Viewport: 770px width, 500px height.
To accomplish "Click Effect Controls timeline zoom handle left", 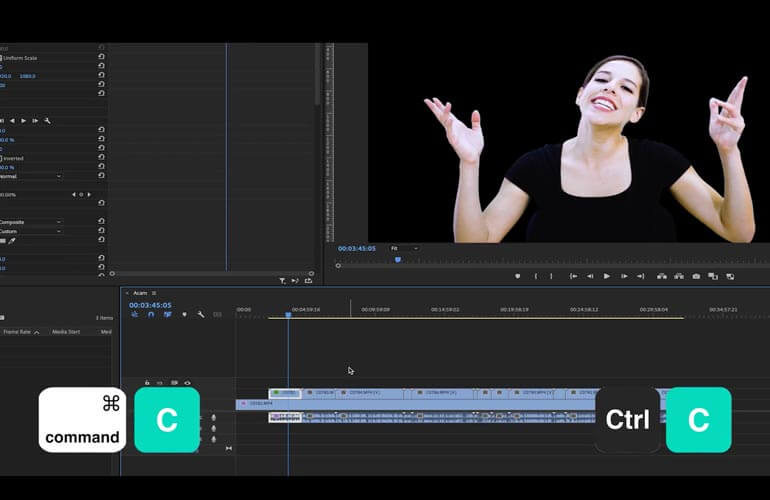I will (x=112, y=274).
